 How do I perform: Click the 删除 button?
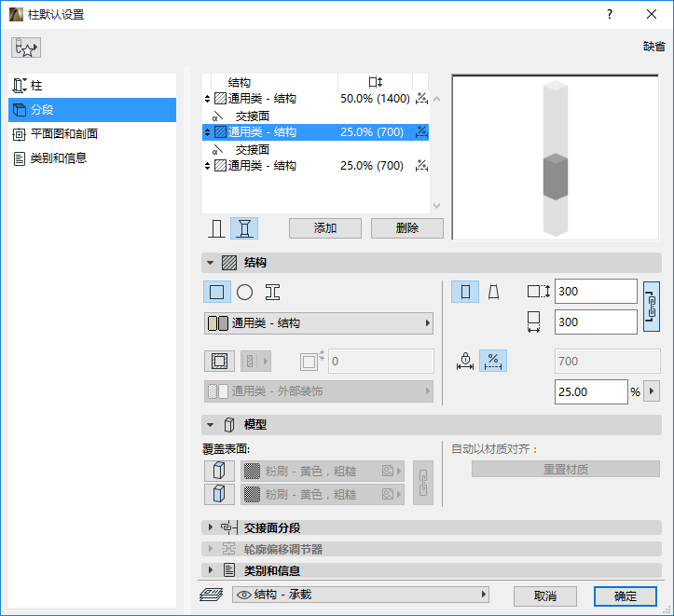(x=407, y=228)
